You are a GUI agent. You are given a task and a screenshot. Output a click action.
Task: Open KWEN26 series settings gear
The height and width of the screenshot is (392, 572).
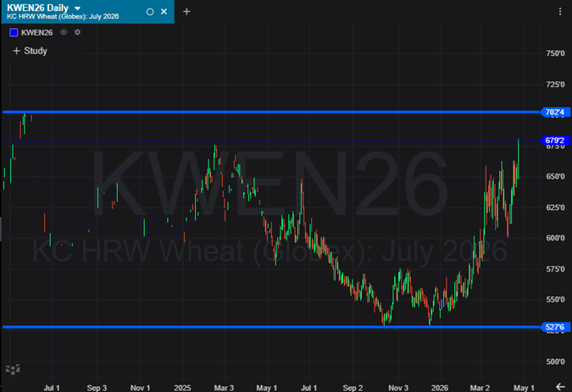tap(77, 32)
